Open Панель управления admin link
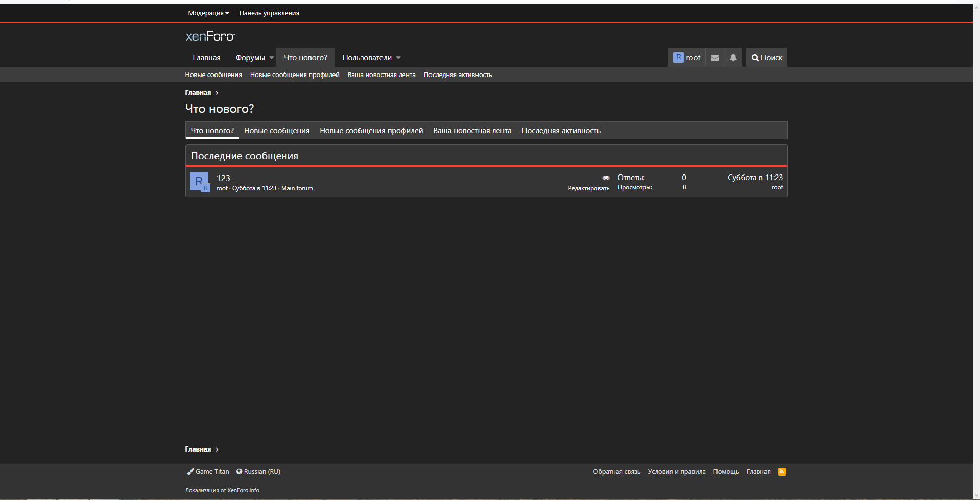The image size is (980, 500). 269,13
